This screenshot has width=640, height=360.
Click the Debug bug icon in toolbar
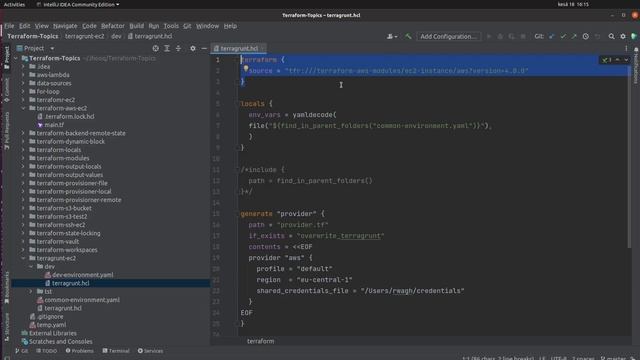[x=500, y=36]
